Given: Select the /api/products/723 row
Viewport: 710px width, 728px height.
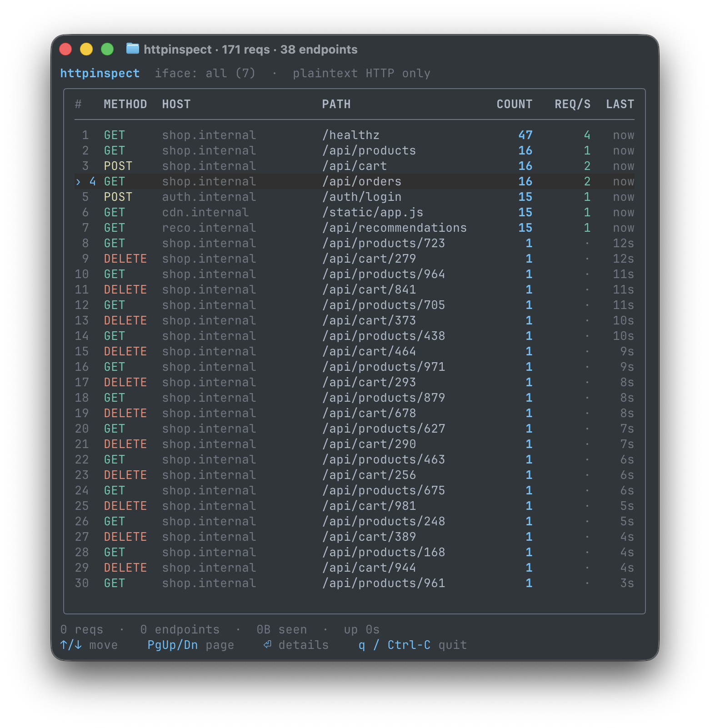Looking at the screenshot, I should (355, 243).
